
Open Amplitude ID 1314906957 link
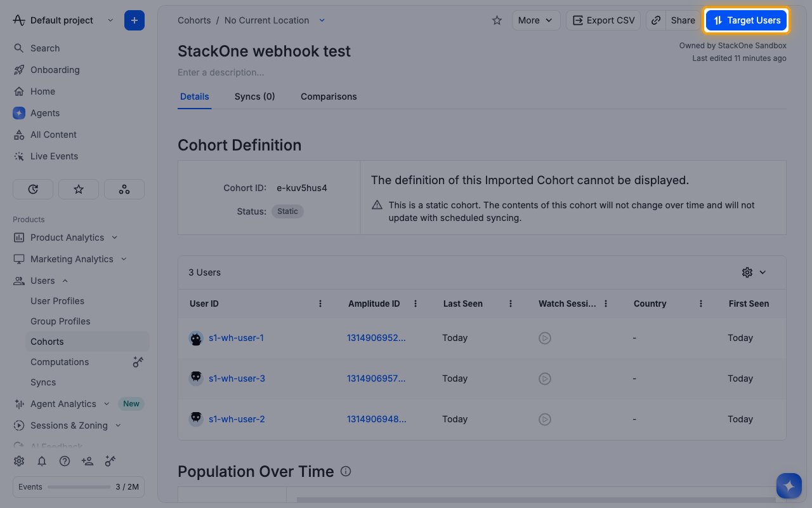pos(376,378)
